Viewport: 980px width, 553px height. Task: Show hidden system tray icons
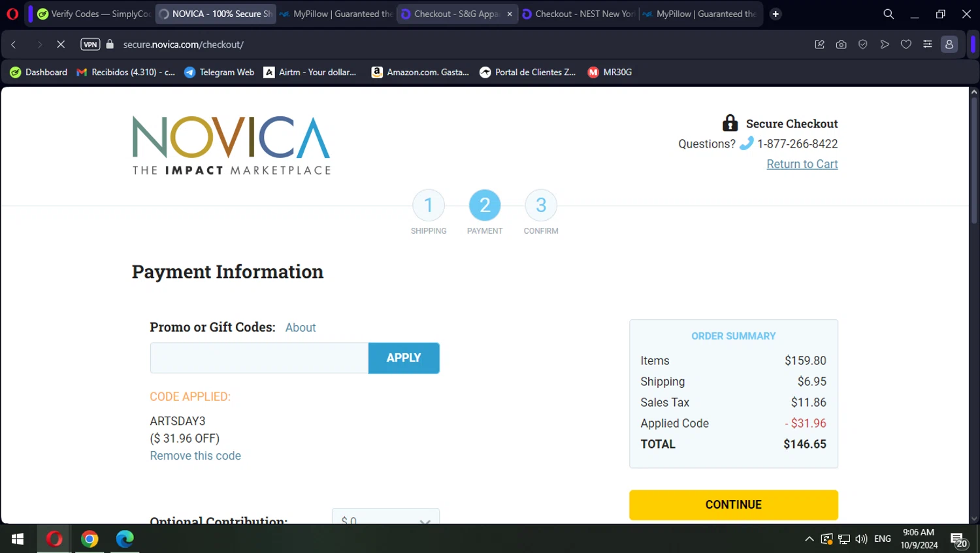coord(809,539)
